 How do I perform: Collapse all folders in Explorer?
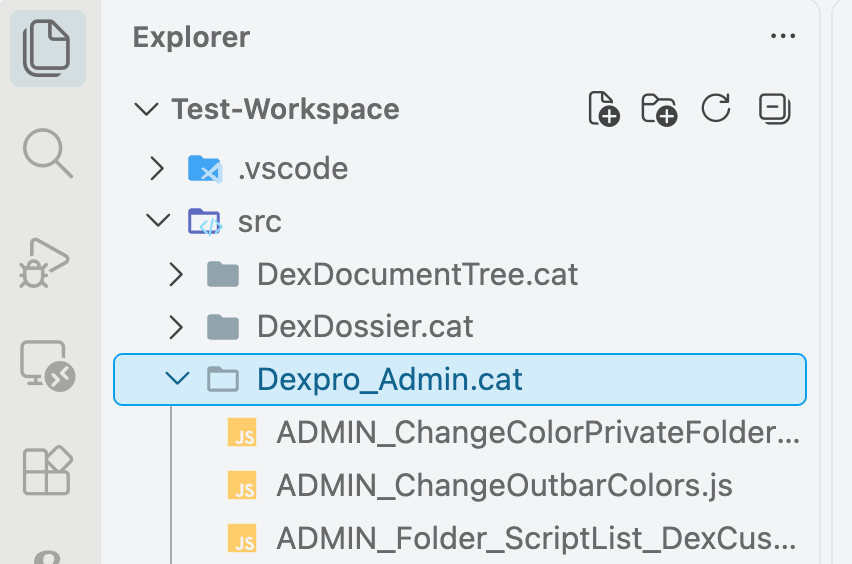(x=774, y=109)
